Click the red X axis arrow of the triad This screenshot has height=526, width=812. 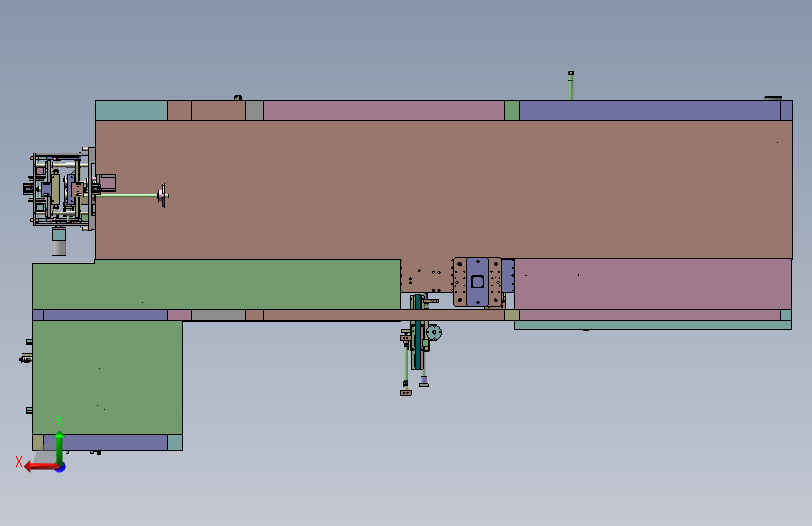pyautogui.click(x=41, y=467)
